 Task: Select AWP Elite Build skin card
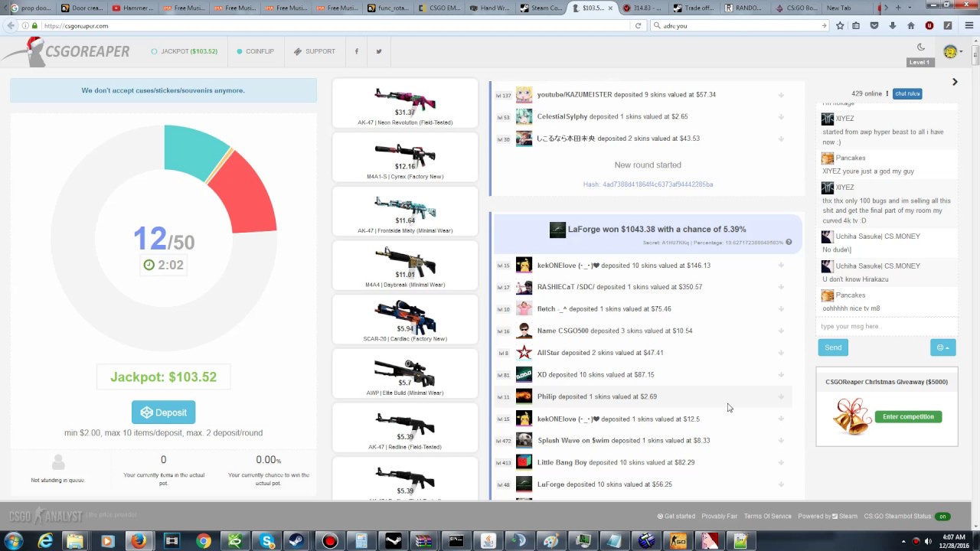click(x=405, y=375)
